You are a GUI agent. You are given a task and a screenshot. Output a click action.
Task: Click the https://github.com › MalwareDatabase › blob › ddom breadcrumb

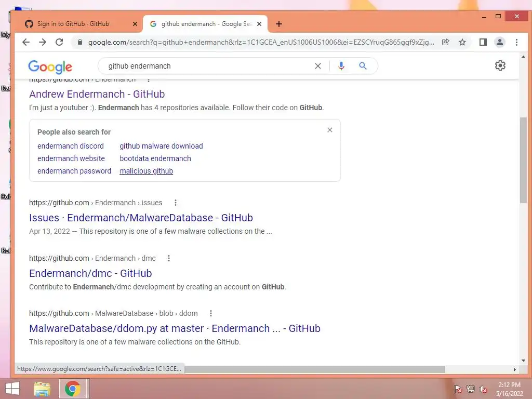click(x=113, y=313)
